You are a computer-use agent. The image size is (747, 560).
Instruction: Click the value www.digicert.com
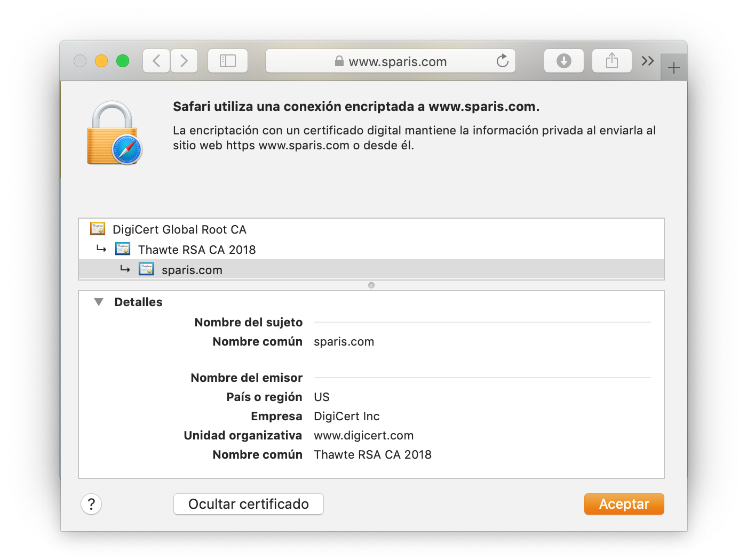364,435
